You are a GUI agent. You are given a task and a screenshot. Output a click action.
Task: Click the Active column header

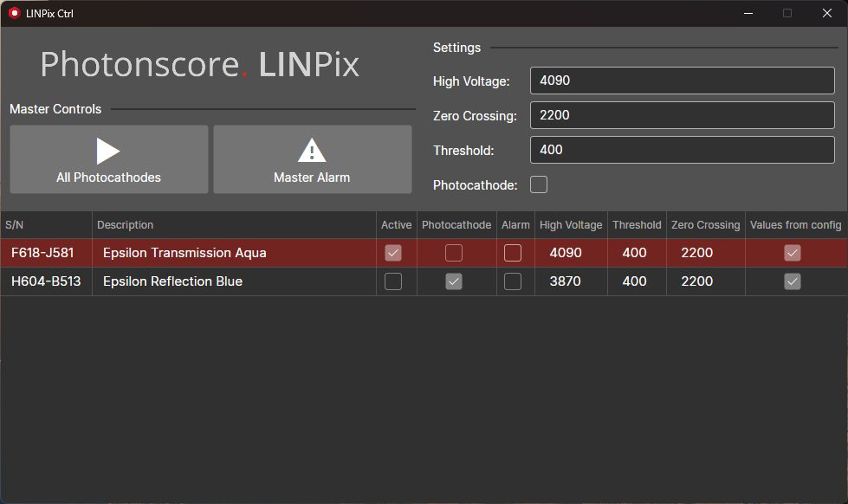(397, 225)
